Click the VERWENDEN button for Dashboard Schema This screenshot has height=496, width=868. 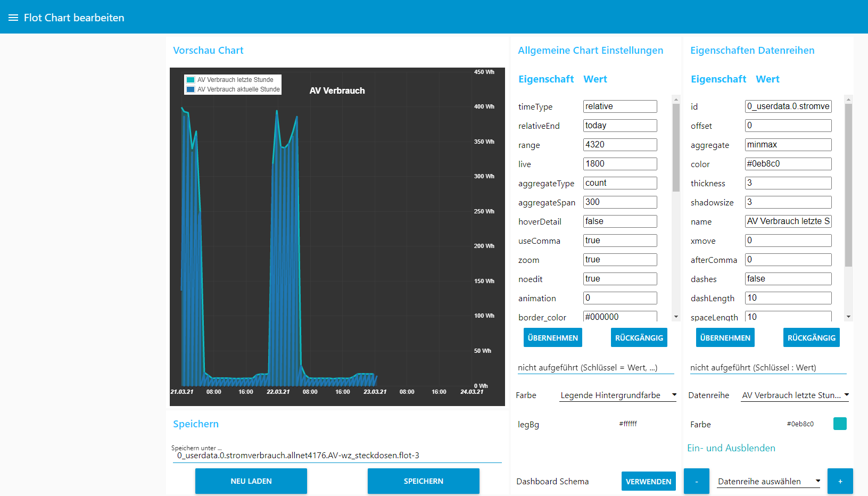point(649,481)
